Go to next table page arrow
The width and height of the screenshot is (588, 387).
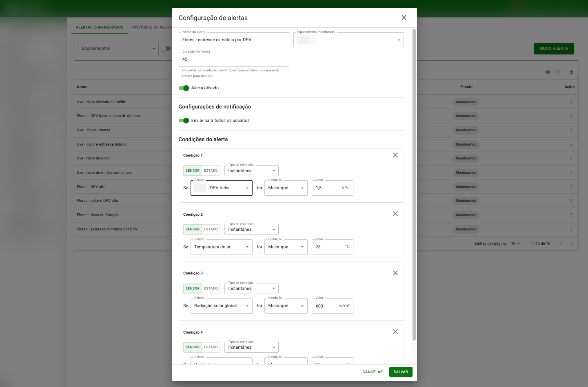[572, 243]
